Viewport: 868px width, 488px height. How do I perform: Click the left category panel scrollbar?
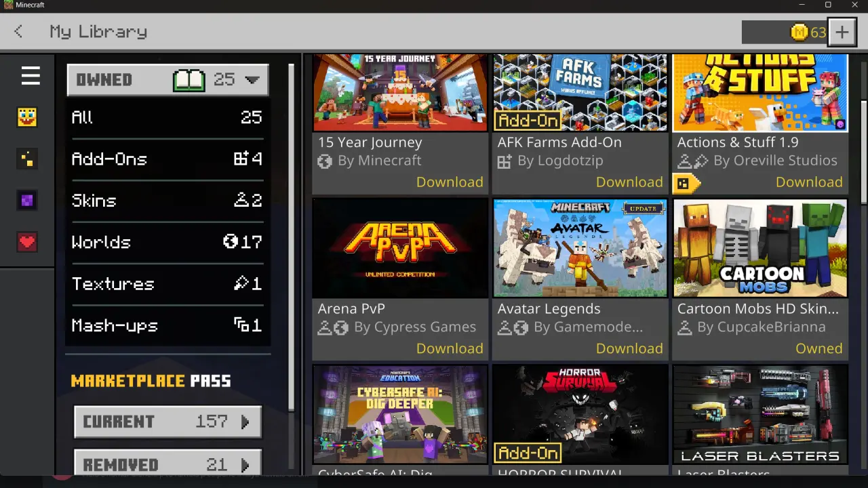[x=292, y=237]
